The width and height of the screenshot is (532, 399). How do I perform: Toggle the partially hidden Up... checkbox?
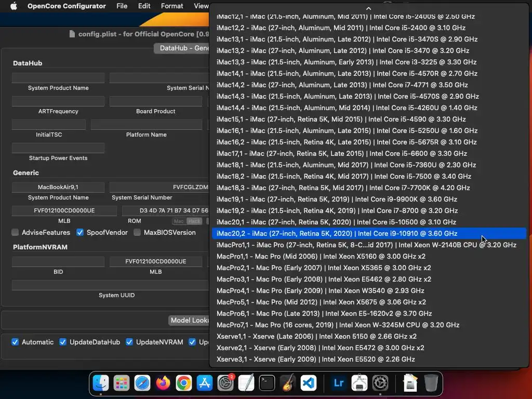192,342
